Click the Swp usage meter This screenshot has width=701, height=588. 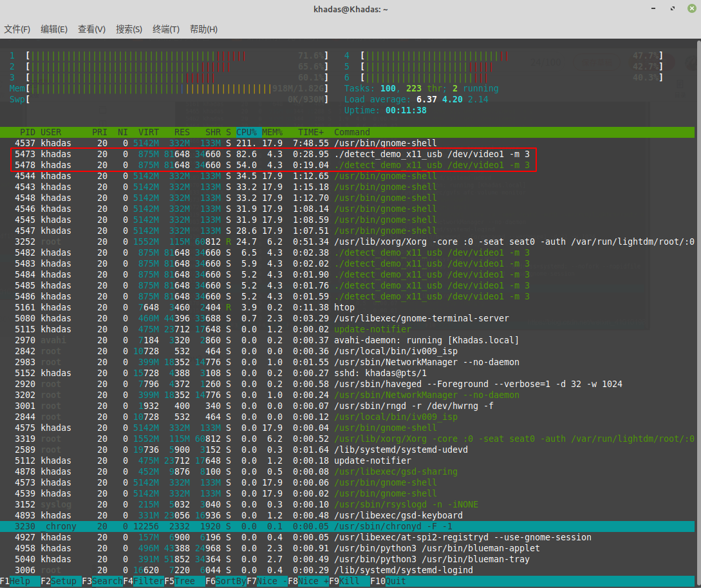click(x=169, y=100)
